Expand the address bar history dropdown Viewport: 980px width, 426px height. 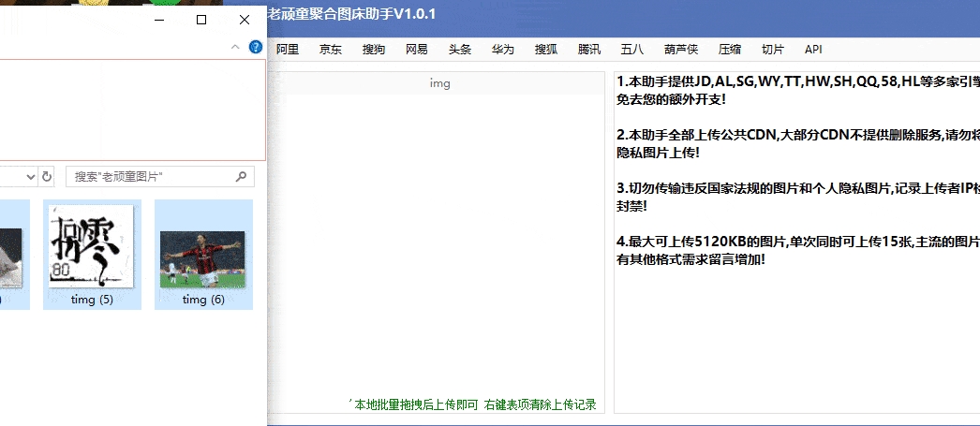31,176
